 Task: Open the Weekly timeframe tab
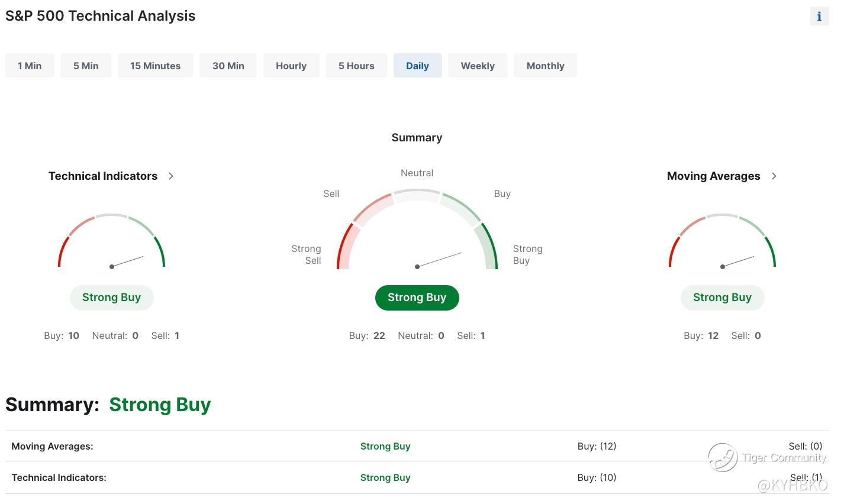pyautogui.click(x=478, y=66)
